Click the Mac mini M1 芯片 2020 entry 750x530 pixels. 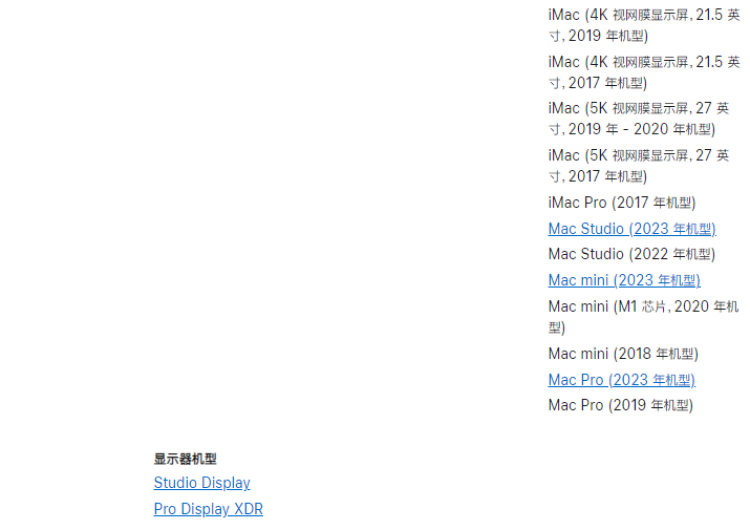tap(643, 317)
